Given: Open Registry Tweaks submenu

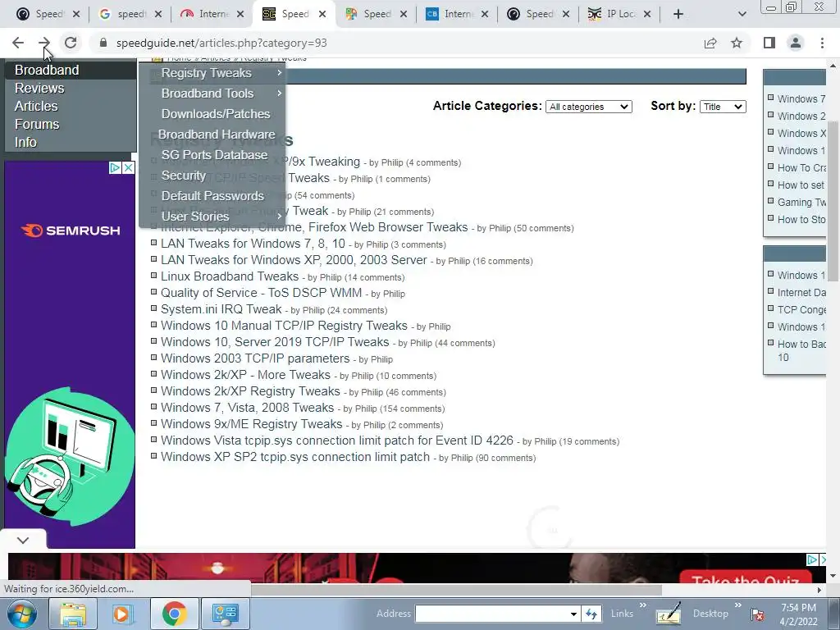Looking at the screenshot, I should pyautogui.click(x=212, y=73).
